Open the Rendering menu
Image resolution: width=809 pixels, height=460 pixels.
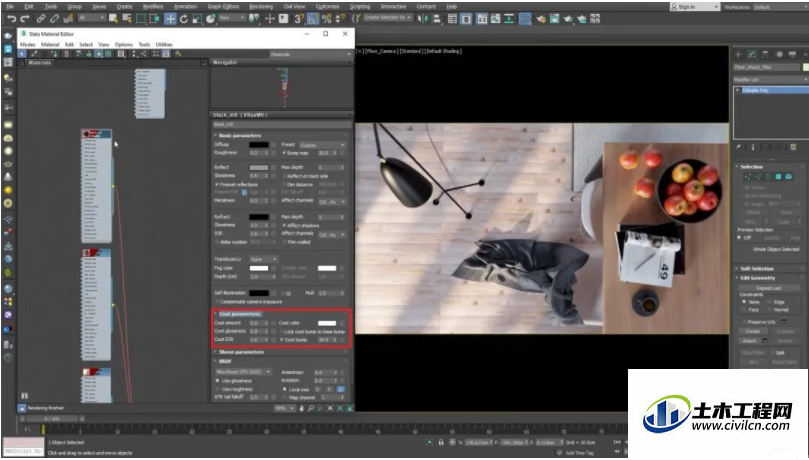point(261,7)
